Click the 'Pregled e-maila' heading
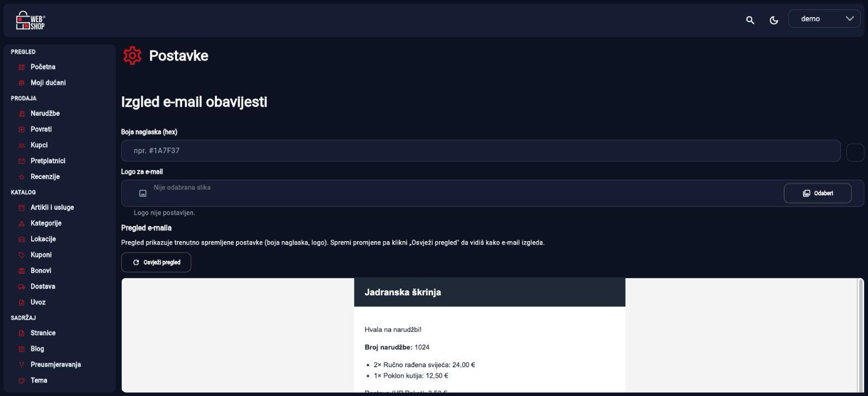868x396 pixels. 146,228
